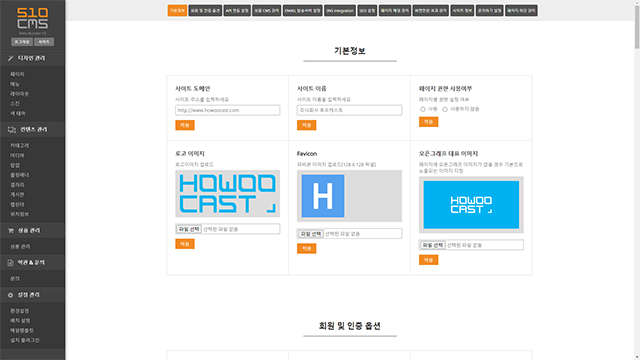Image resolution: width=640 pixels, height=360 pixels.
Task: Click the 컨텐츠 관리 section icon
Action: point(11,130)
